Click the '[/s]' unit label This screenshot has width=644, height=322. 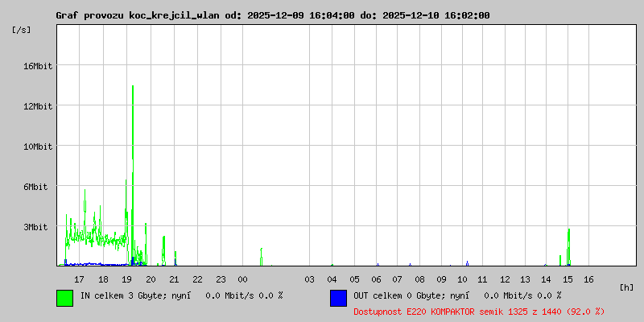pyautogui.click(x=22, y=30)
